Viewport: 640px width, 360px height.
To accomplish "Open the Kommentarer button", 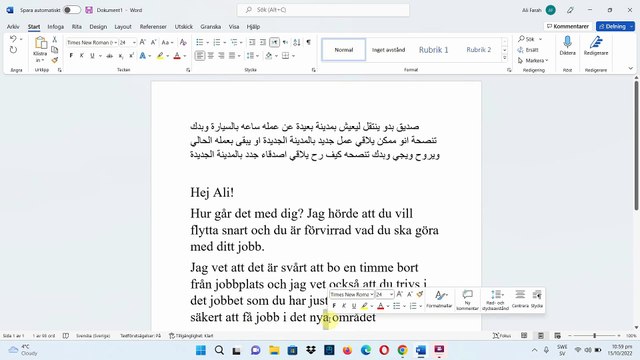I will point(568,26).
